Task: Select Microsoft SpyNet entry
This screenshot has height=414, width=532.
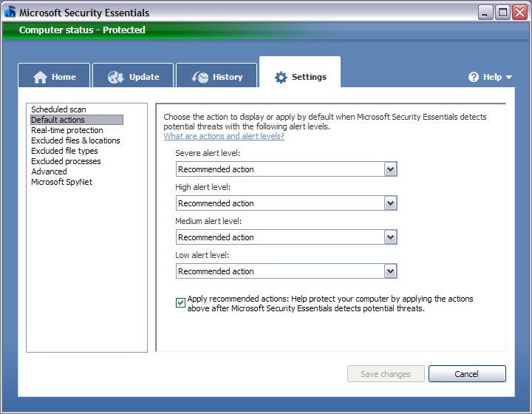Action: pos(62,182)
